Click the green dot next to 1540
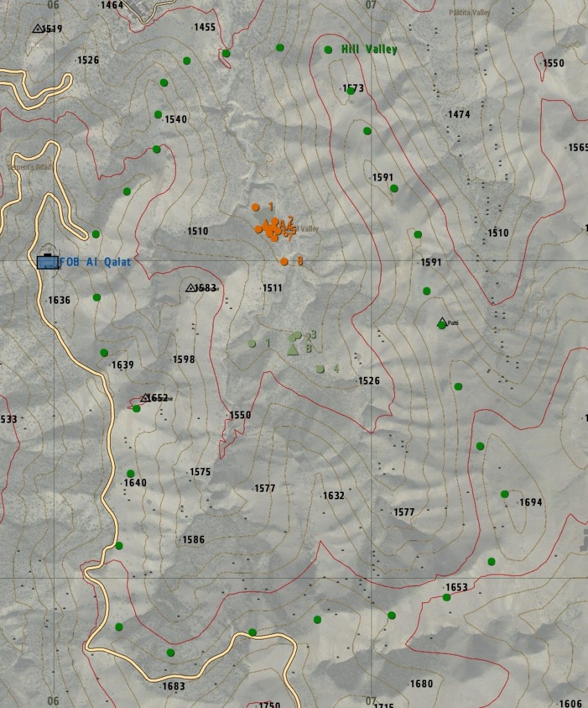This screenshot has height=708, width=588. coord(158,115)
